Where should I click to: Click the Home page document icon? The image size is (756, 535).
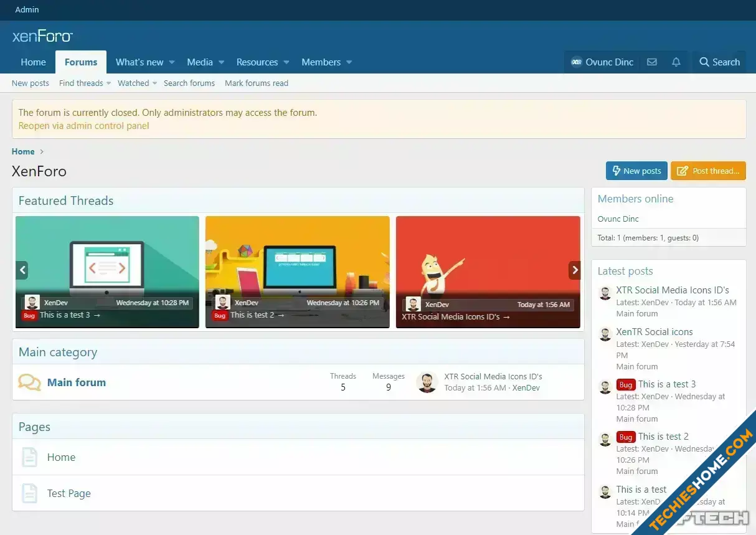click(x=29, y=457)
